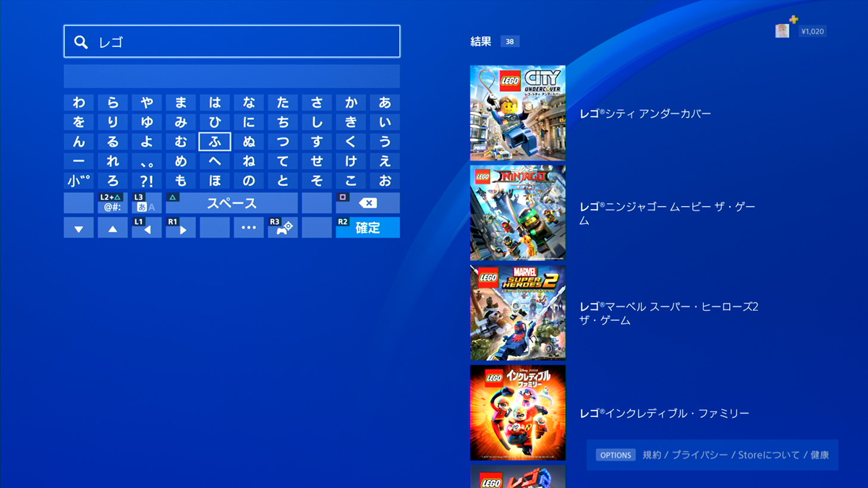The height and width of the screenshot is (488, 868).
Task: Focus the search field containing レゴ
Action: [232, 41]
